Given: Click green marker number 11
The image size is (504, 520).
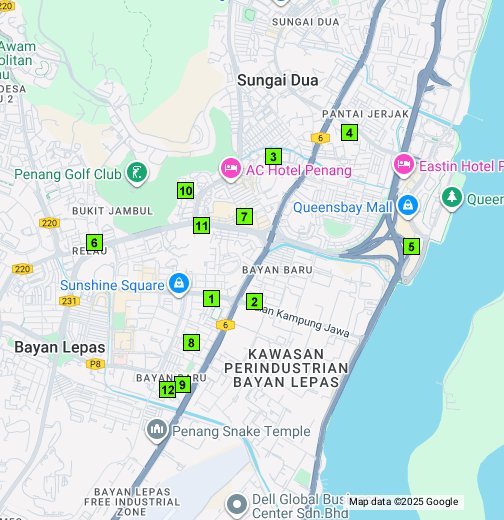Looking at the screenshot, I should point(202,226).
